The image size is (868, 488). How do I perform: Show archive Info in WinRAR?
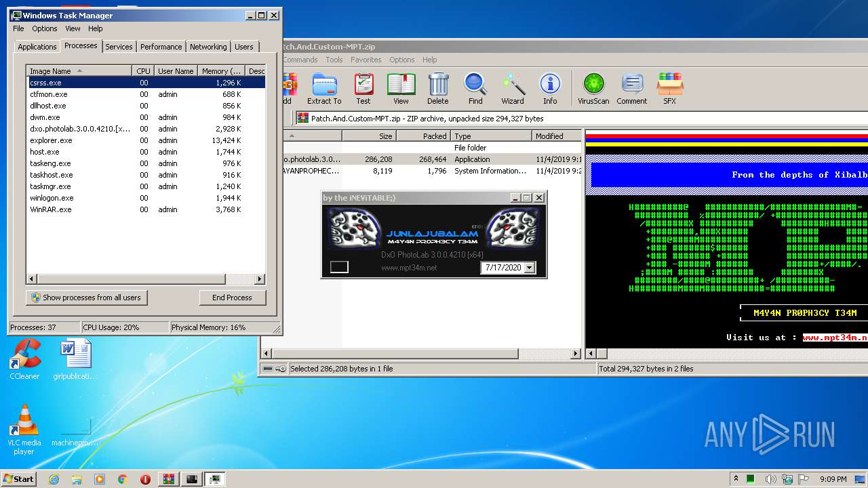pyautogui.click(x=550, y=89)
